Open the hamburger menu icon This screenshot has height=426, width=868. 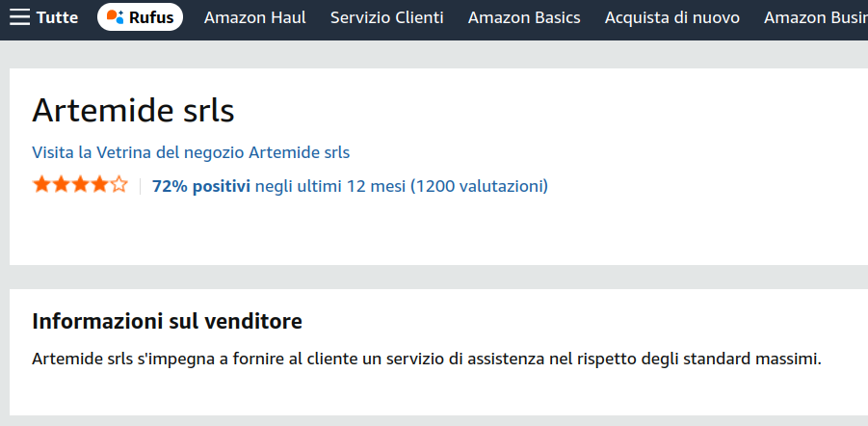tap(19, 17)
